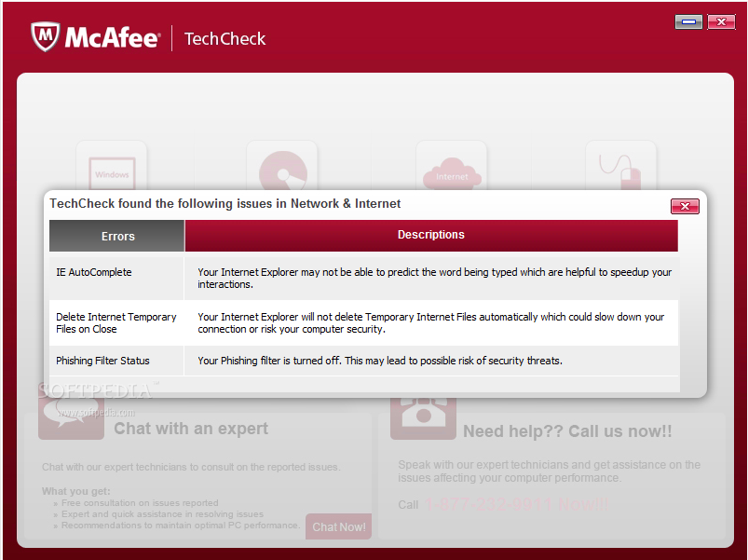Click the telephone icon
The image size is (748, 560).
tap(423, 418)
